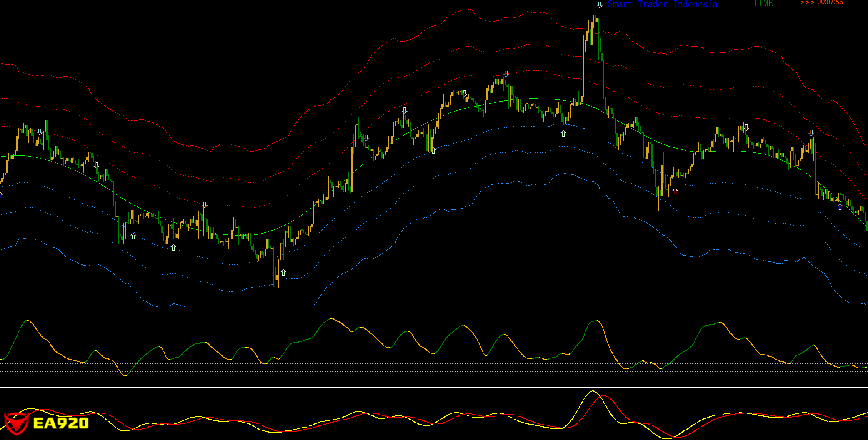Click the green TIME label

(763, 4)
